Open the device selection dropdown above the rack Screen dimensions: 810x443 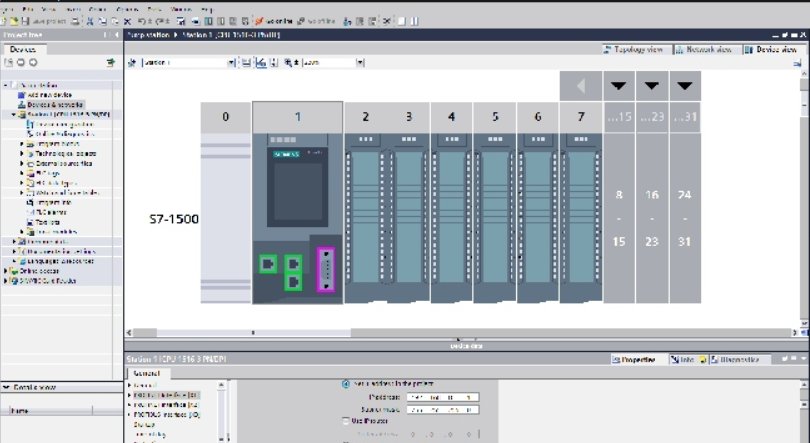tap(232, 62)
